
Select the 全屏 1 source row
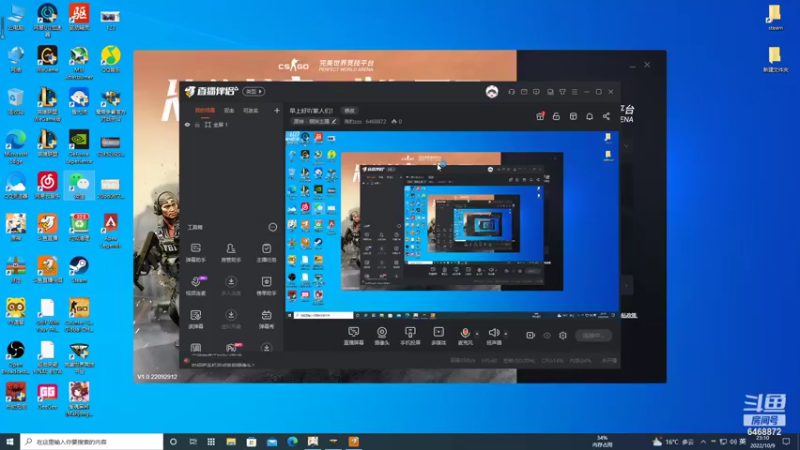[x=232, y=124]
